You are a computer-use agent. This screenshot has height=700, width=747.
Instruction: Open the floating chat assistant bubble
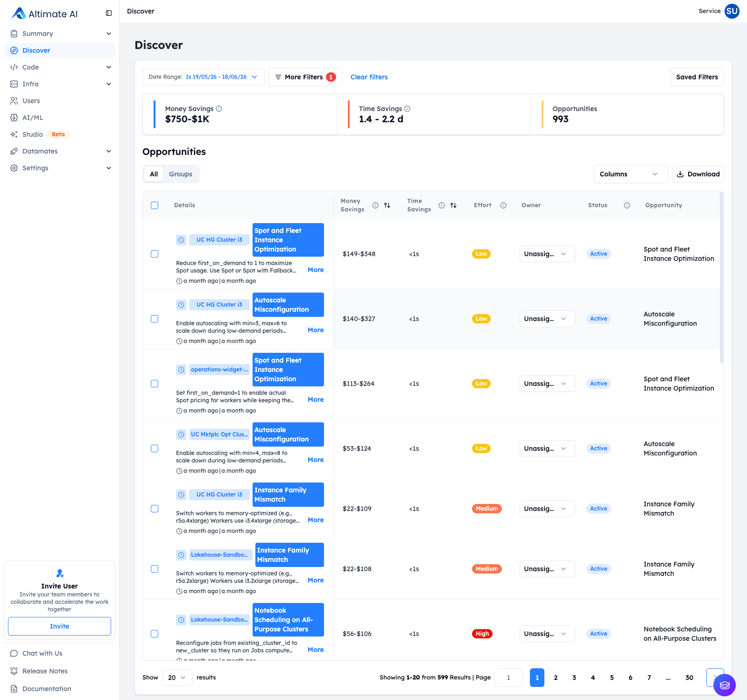[x=725, y=685]
